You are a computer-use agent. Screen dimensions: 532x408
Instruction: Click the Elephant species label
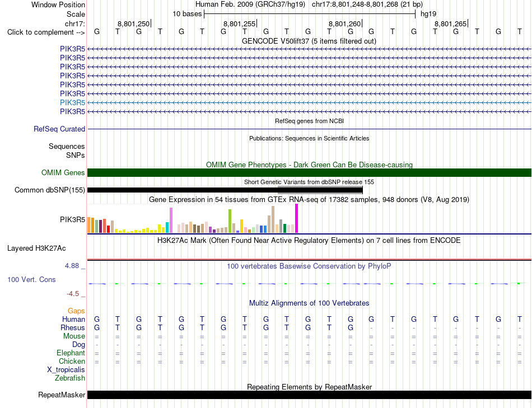coord(71,353)
